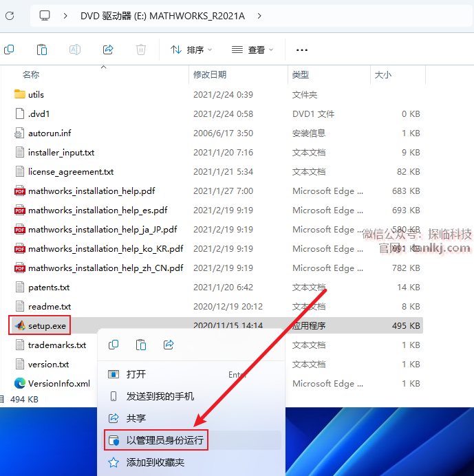The image size is (474, 476).
Task: Sort files by the 类型 column header
Action: coord(301,74)
